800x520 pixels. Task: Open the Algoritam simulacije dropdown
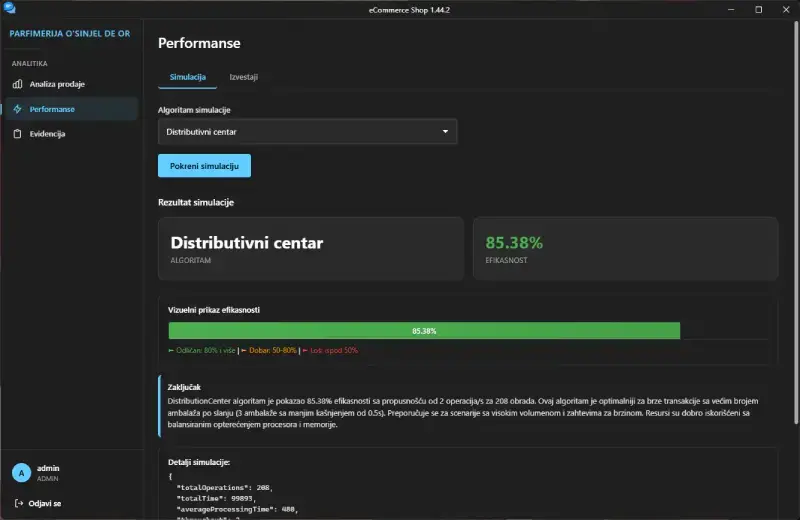pos(307,132)
